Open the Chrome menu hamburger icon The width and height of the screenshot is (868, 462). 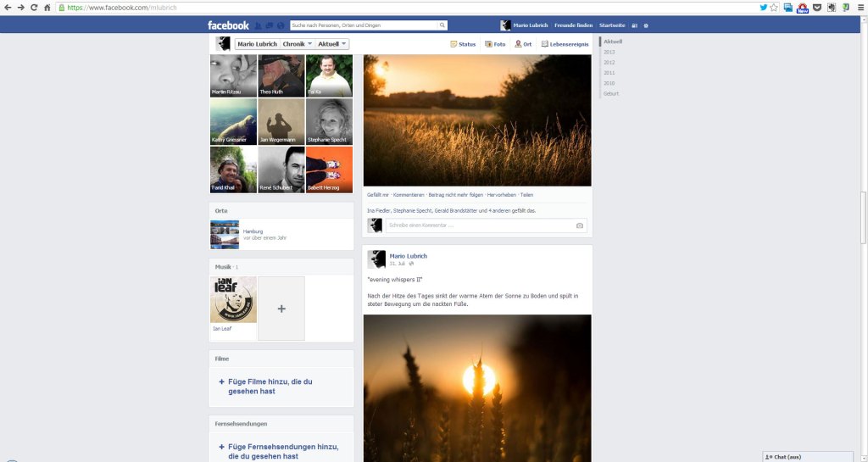(x=859, y=7)
